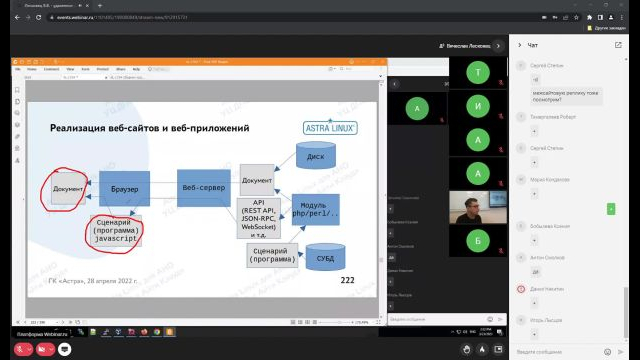Click the raise hand icon
The width and height of the screenshot is (640, 360).
467,349
